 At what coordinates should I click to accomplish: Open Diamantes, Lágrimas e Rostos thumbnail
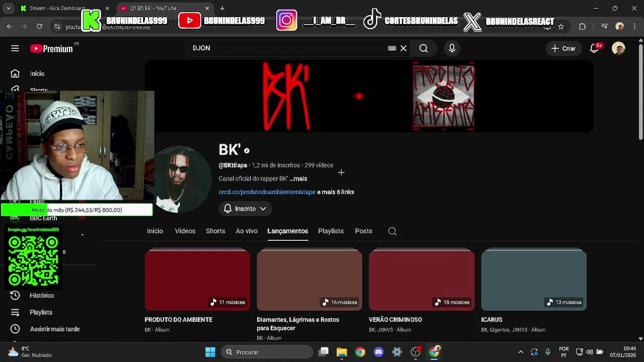pyautogui.click(x=309, y=280)
